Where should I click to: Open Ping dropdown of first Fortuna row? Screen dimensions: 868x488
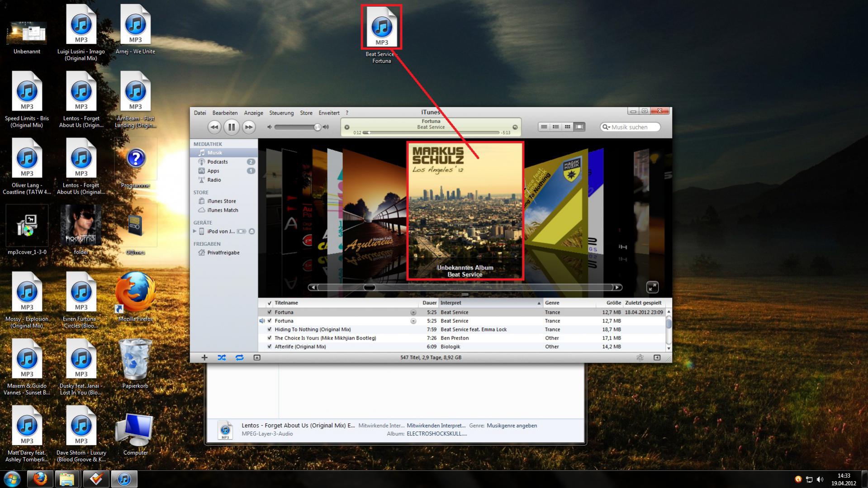[x=413, y=313]
